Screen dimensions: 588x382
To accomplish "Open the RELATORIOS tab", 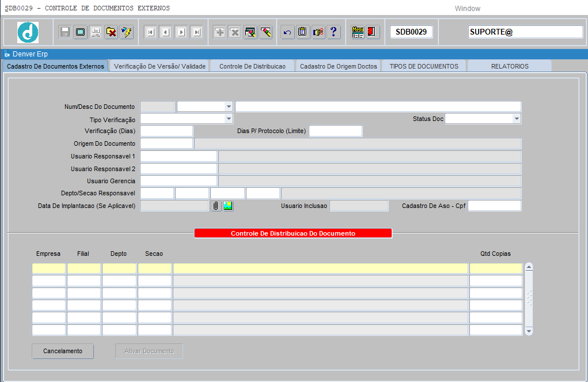I will pyautogui.click(x=510, y=66).
